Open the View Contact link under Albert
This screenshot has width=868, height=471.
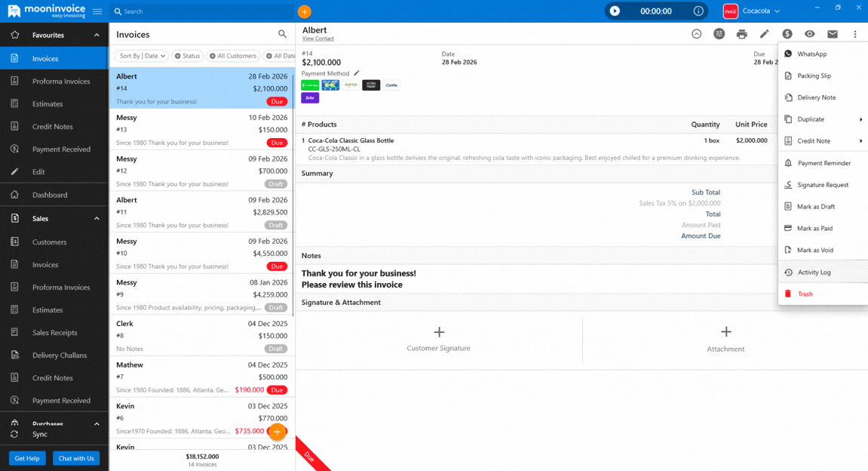[x=317, y=38]
